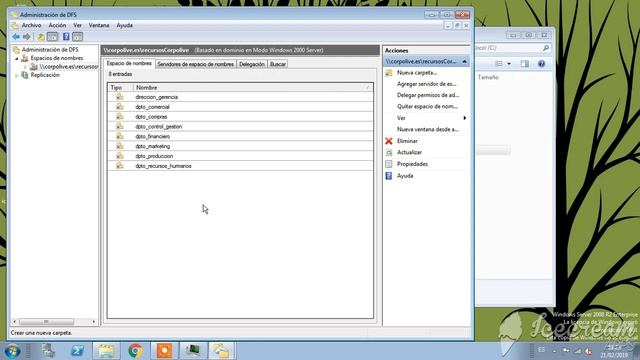Select the Espacio de nombres tab

point(129,63)
